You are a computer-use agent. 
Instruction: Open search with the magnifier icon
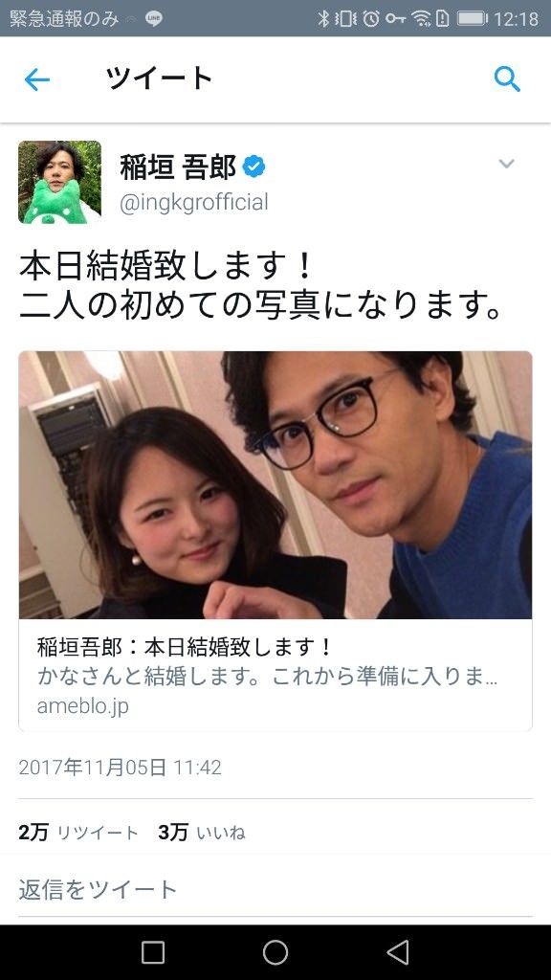[507, 79]
